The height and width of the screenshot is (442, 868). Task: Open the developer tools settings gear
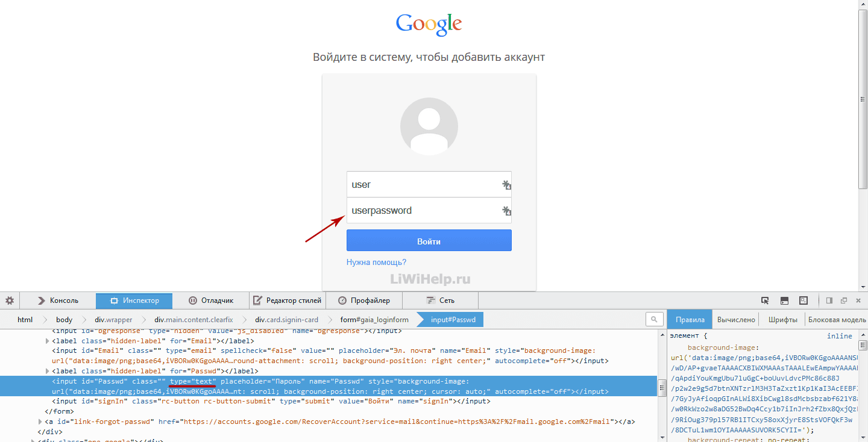pos(10,300)
